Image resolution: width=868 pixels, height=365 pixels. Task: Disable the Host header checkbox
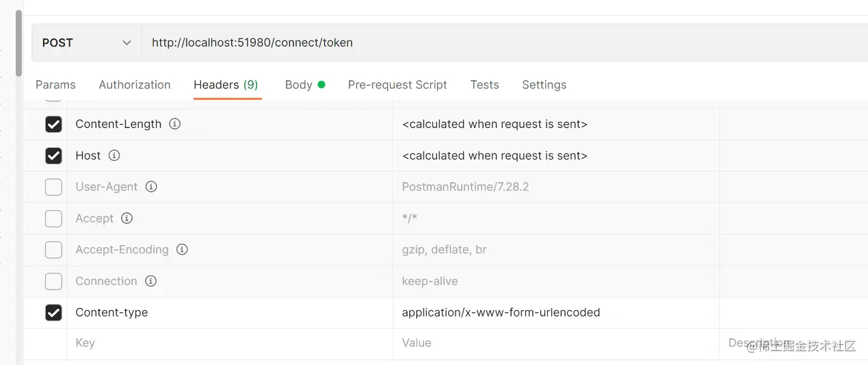pyautogui.click(x=53, y=155)
